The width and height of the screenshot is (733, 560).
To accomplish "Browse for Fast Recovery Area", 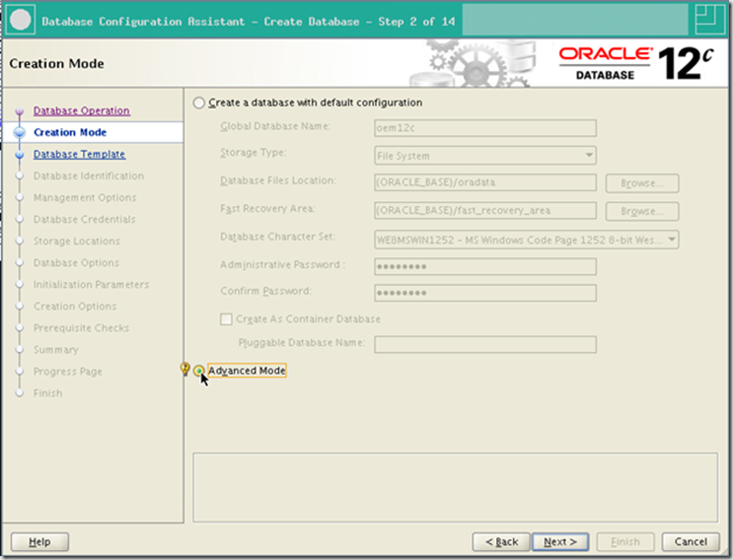I will pos(642,211).
